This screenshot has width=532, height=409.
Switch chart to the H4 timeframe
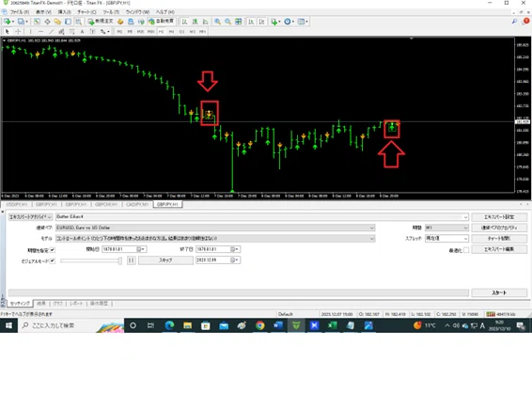pos(171,32)
